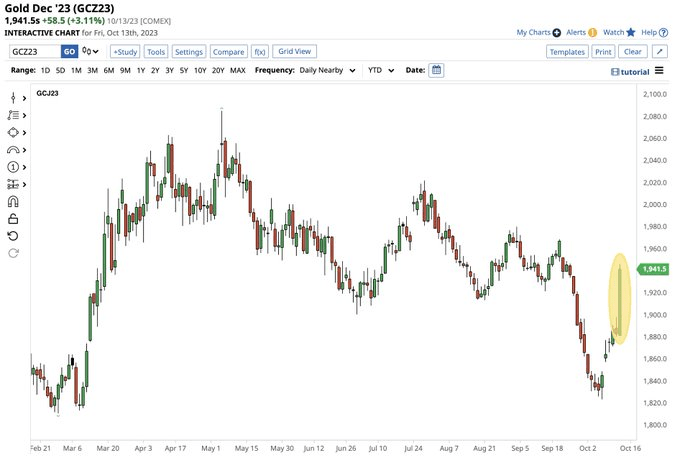680x468 pixels.
Task: Click the magnet snap tool icon
Action: click(x=13, y=201)
